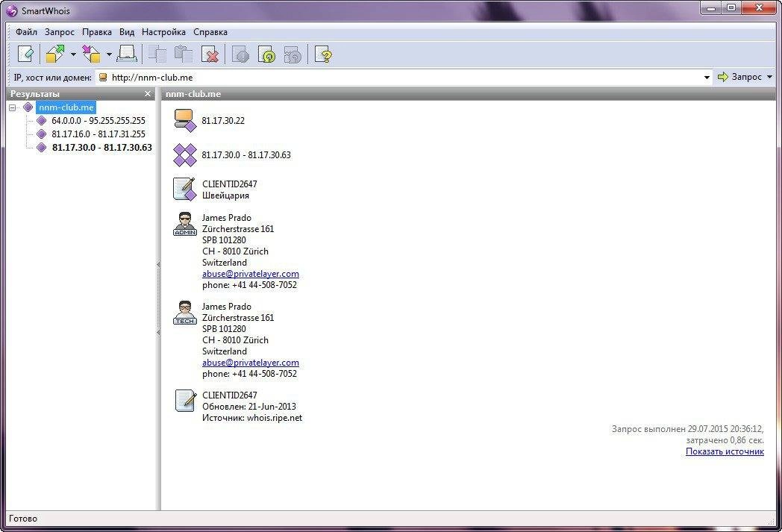Open the load results dropdown arrow
The height and width of the screenshot is (532, 782).
tap(109, 54)
